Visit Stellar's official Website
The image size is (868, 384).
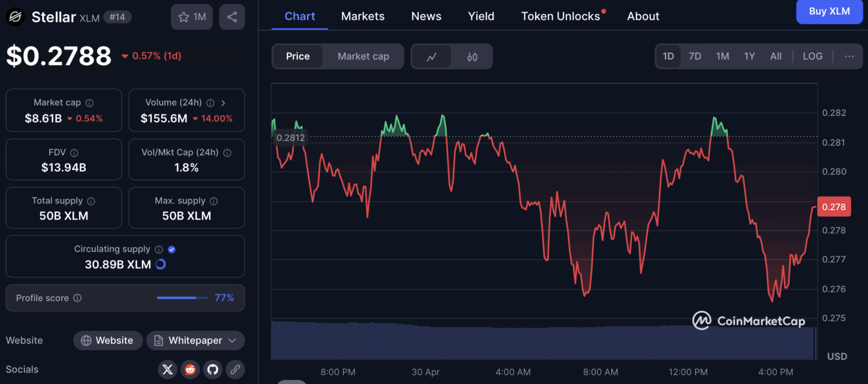point(108,340)
